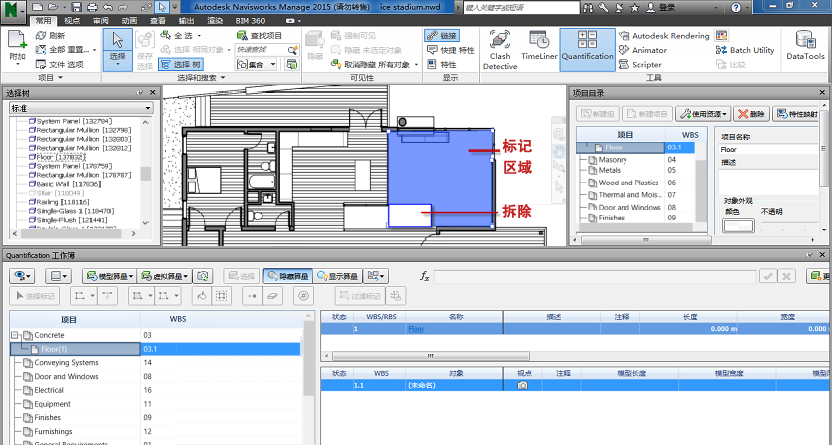Image resolution: width=832 pixels, height=445 pixels.
Task: Open File Options (文件 选项)
Action: pos(59,64)
